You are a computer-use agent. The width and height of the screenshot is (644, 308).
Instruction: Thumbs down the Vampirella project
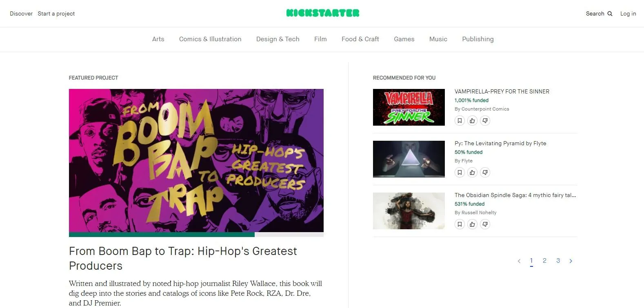[x=485, y=121]
